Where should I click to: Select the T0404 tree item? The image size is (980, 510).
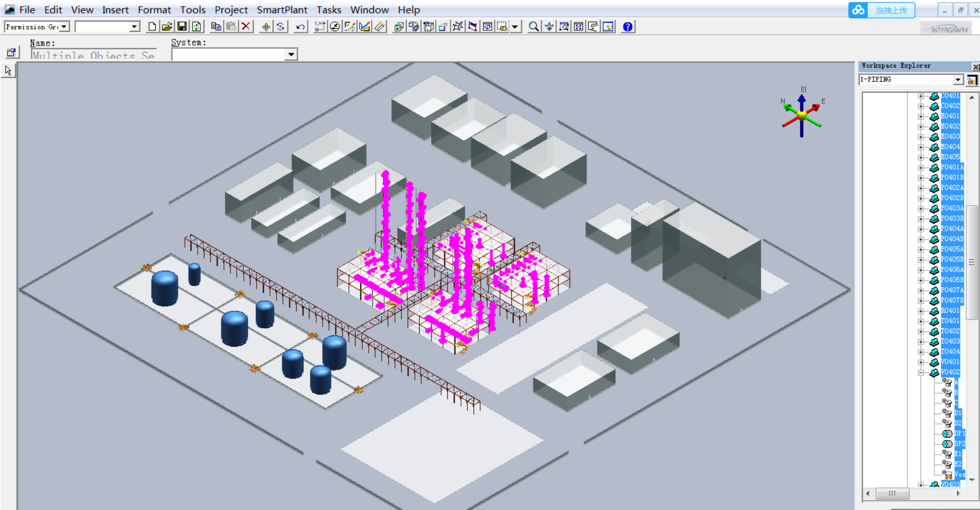click(x=950, y=352)
